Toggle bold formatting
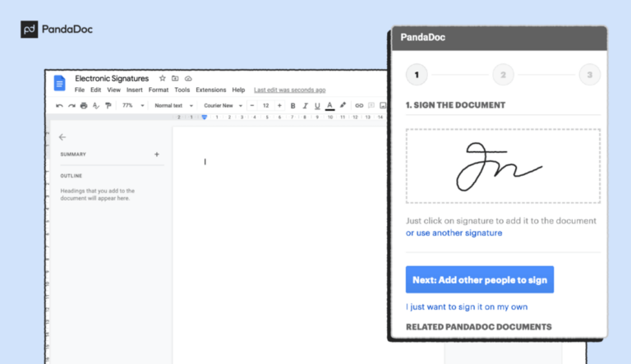Screen dimensions: 631x364 [293, 105]
